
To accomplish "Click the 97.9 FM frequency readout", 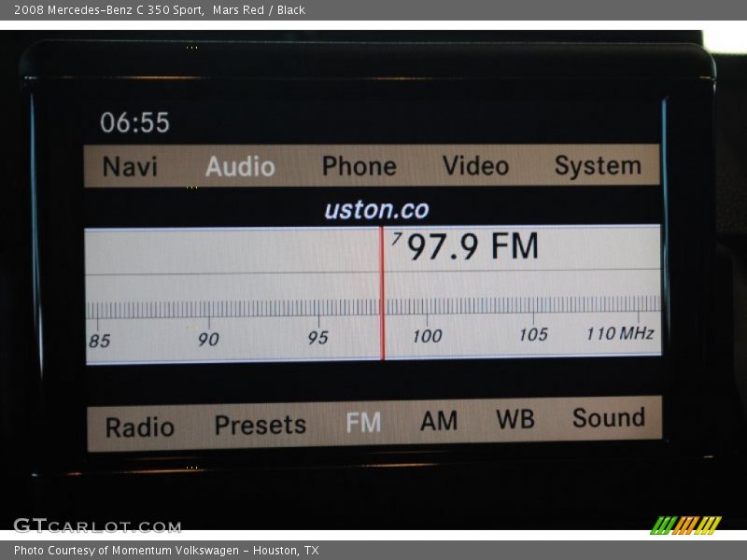I will coord(472,246).
